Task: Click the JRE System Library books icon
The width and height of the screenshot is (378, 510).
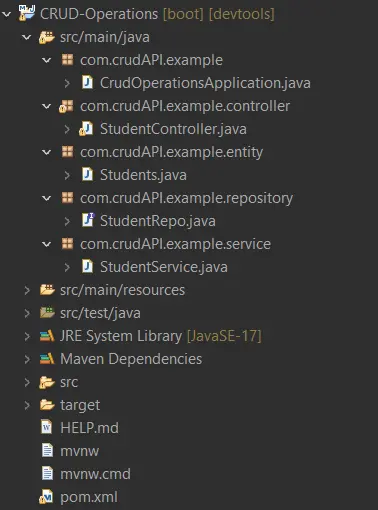Action: 47,336
